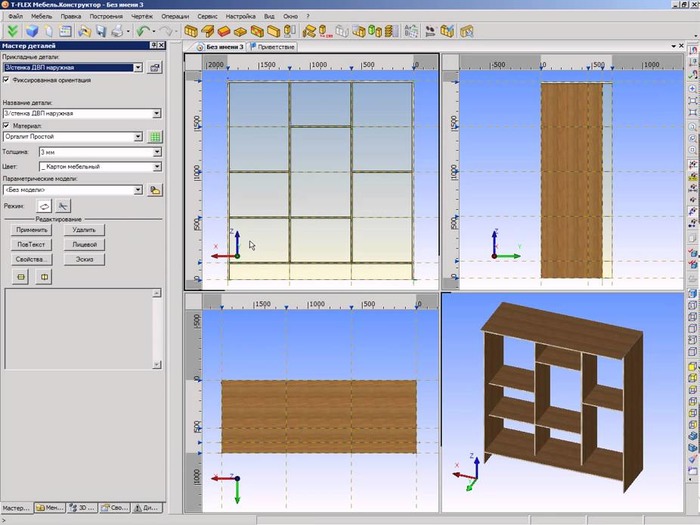The image size is (700, 525).
Task: Open the undo history dropdown arrow
Action: 154,31
